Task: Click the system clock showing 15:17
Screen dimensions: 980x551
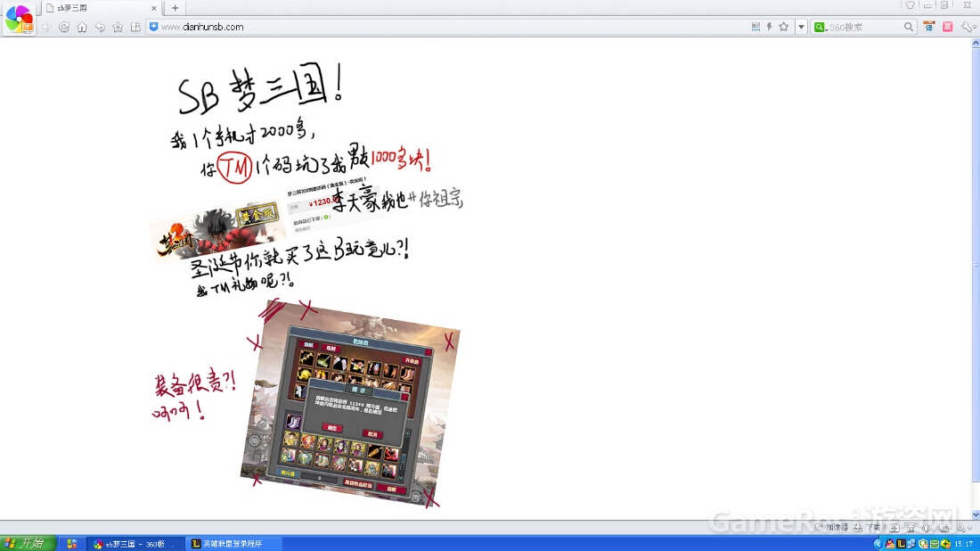Action: click(x=964, y=544)
